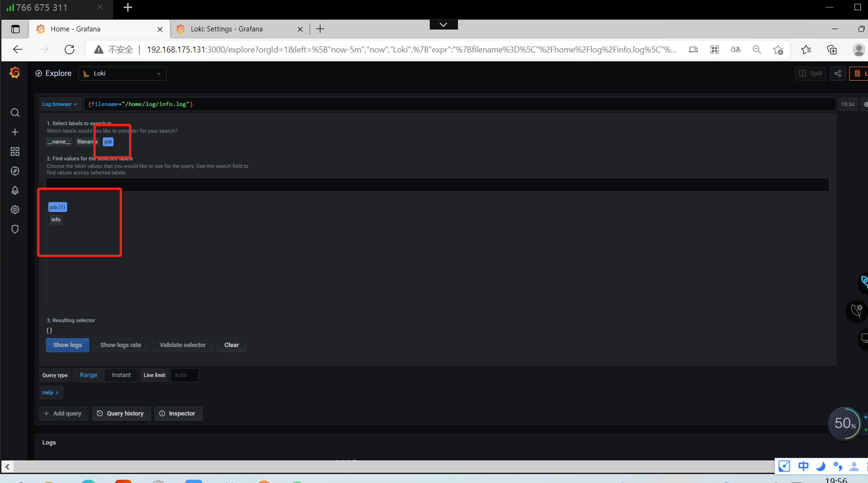Click the Validate selector button
The image size is (868, 483).
[x=183, y=345]
